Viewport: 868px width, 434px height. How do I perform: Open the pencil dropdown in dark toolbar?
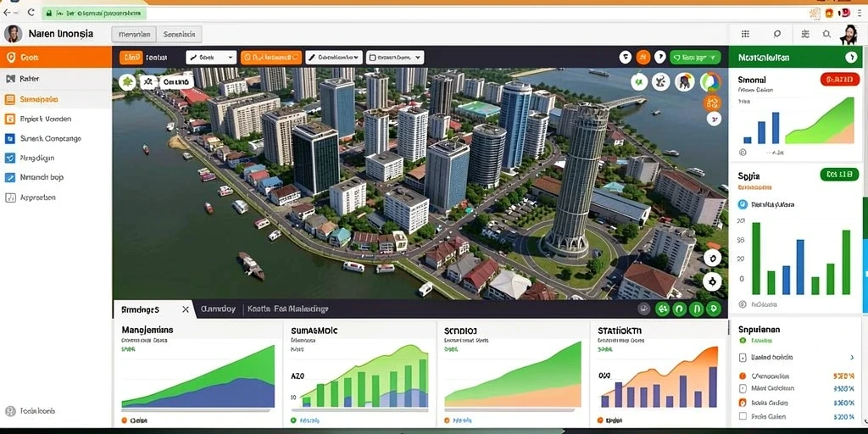[x=334, y=57]
